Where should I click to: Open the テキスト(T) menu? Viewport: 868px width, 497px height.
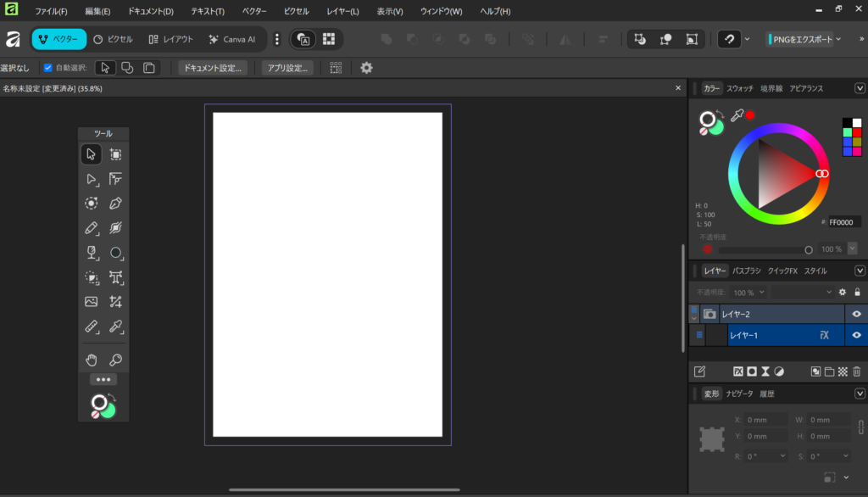pos(208,12)
